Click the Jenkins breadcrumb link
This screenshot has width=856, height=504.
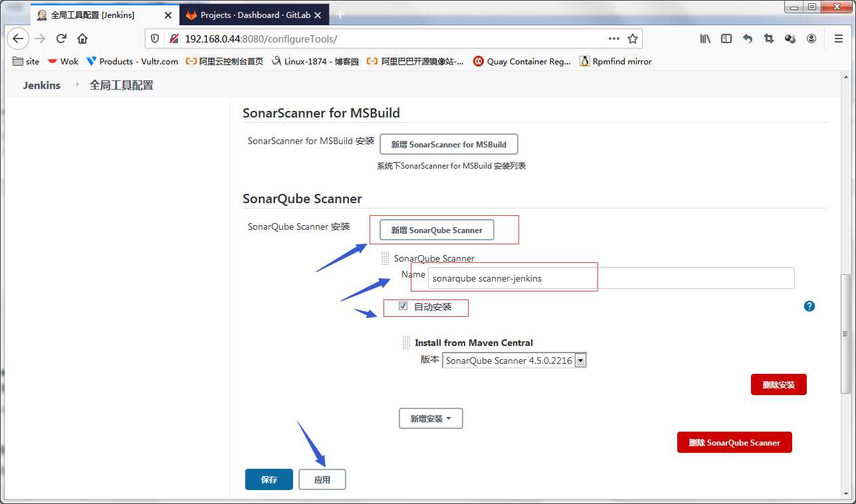click(42, 85)
